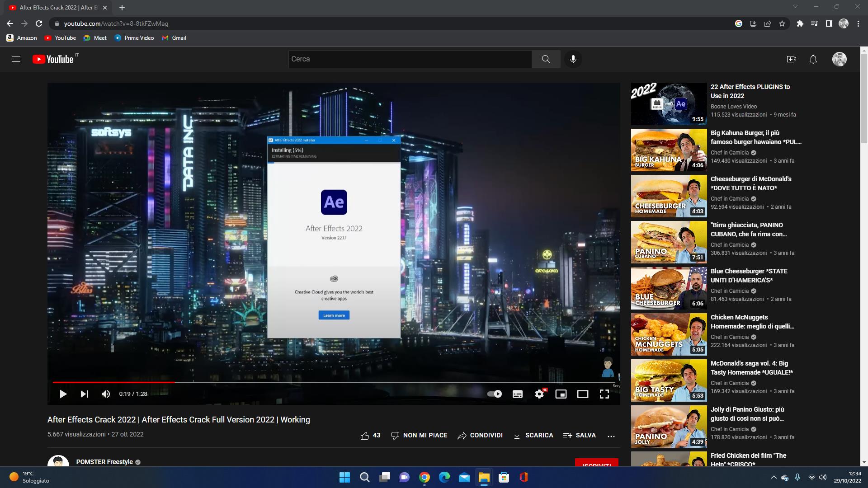Open more actions three-dot menu
The width and height of the screenshot is (868, 488).
pos(611,436)
